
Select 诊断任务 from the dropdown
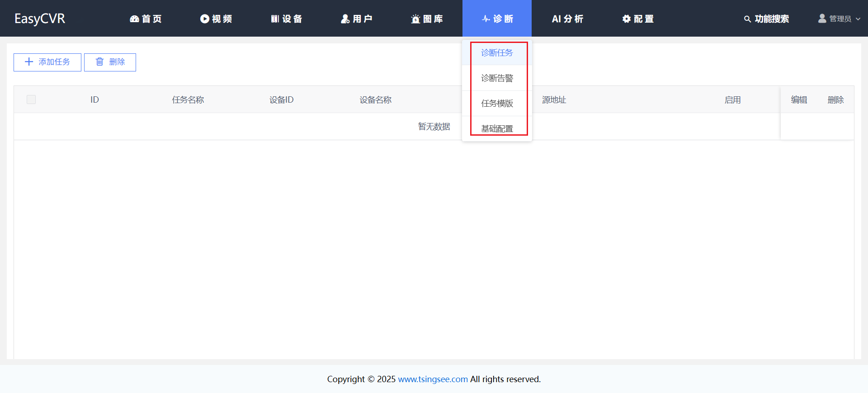[497, 53]
